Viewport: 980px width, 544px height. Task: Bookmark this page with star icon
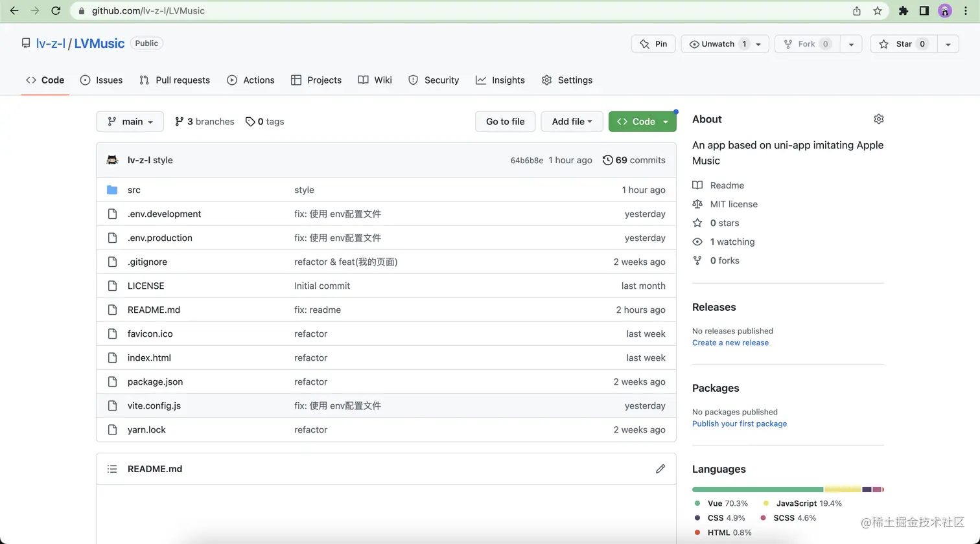(x=878, y=11)
